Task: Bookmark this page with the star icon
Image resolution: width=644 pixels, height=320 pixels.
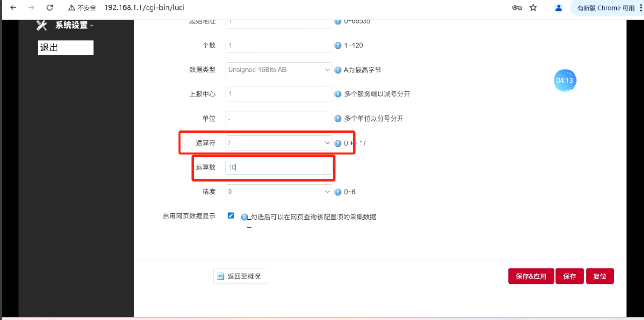Action: [533, 7]
